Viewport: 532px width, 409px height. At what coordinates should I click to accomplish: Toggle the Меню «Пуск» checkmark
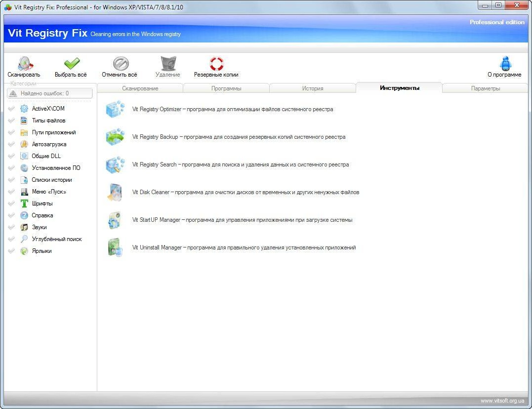[11, 192]
